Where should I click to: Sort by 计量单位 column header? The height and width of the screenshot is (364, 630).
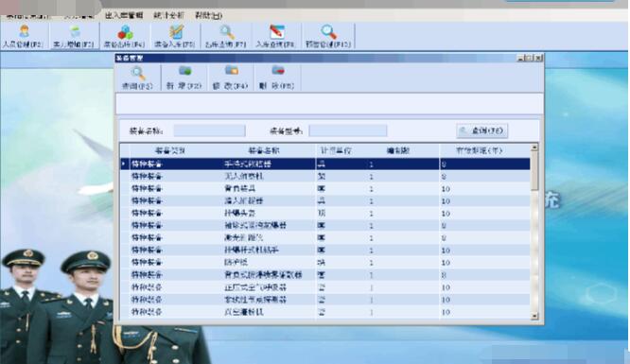(336, 150)
